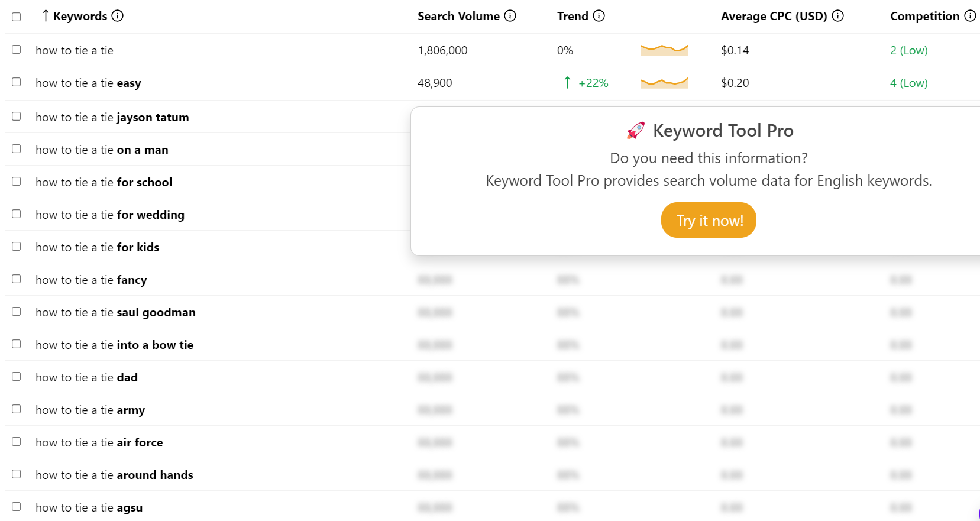Click keyword 'how to tie a tie agsu'

[89, 507]
